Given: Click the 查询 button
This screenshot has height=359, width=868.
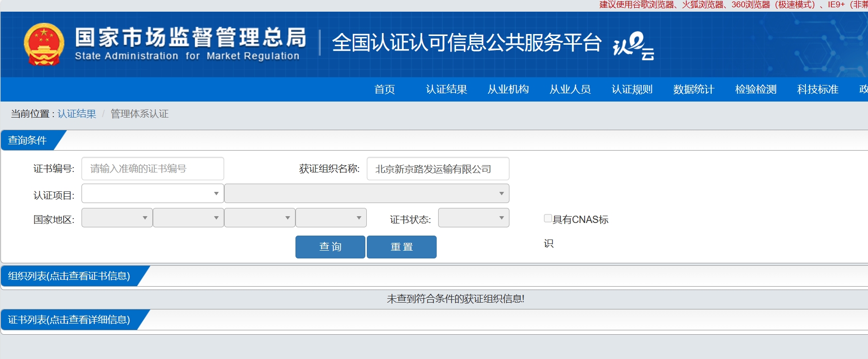Looking at the screenshot, I should coord(330,247).
